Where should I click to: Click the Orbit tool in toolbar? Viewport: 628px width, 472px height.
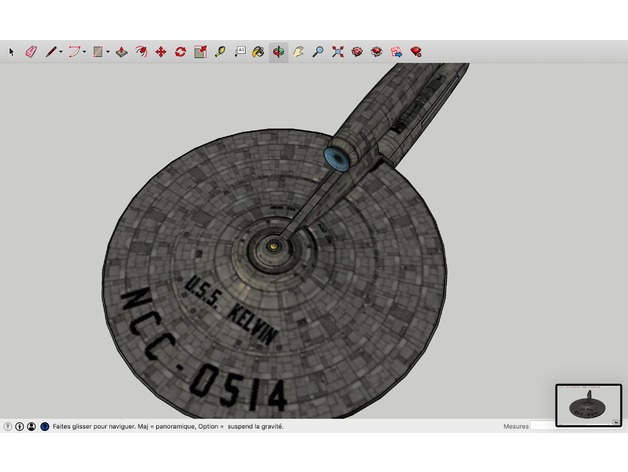pos(278,51)
